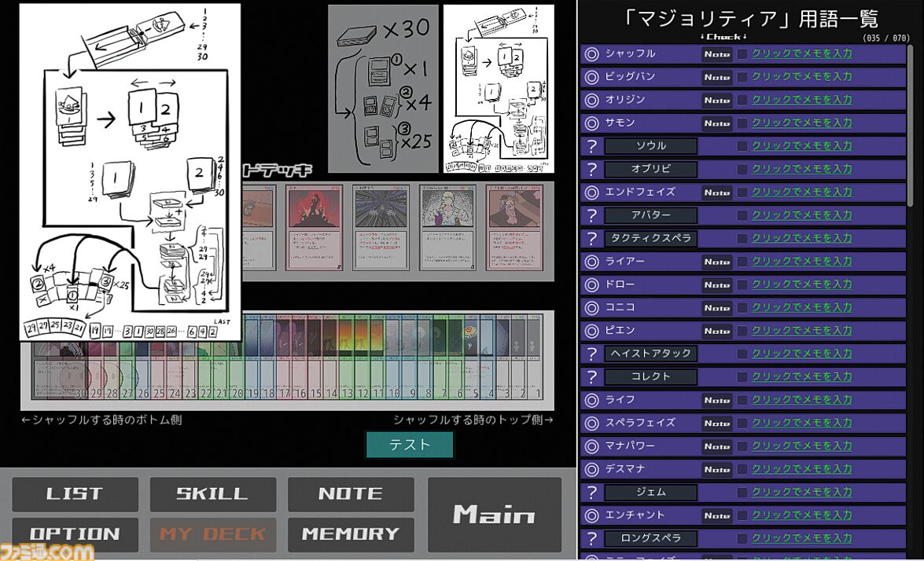Click the circle icon beside ライアー
Screen dimensions: 924x561
click(591, 262)
